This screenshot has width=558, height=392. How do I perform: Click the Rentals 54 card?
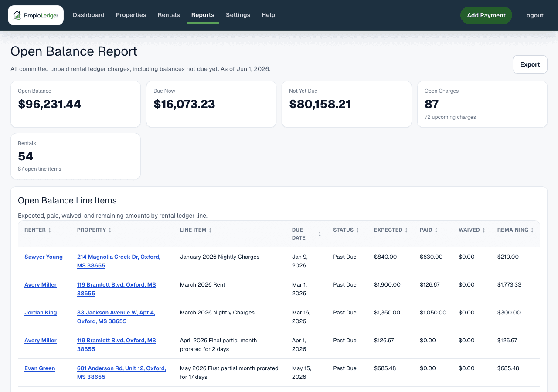coord(75,156)
